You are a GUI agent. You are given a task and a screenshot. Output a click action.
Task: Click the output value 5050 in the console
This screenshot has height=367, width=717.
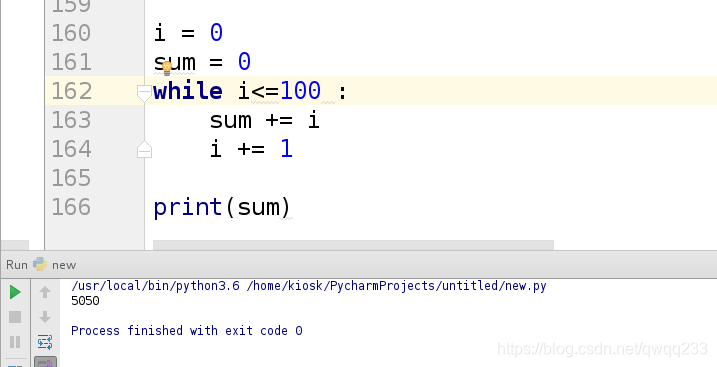coord(85,301)
